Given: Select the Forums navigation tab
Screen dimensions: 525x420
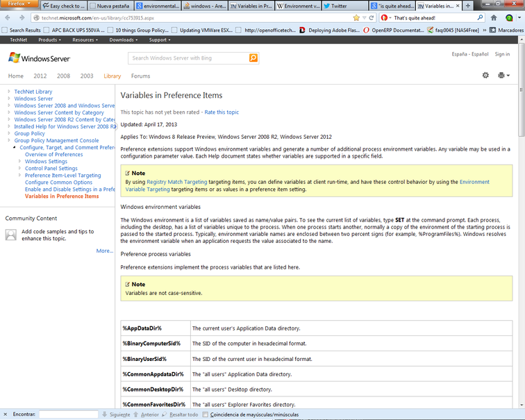Looking at the screenshot, I should click(140, 76).
